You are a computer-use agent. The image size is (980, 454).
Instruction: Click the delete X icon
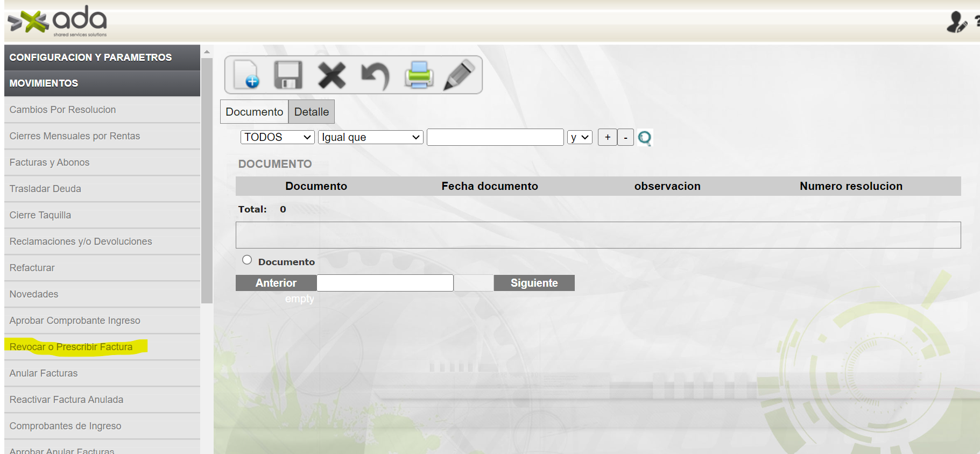click(x=332, y=75)
